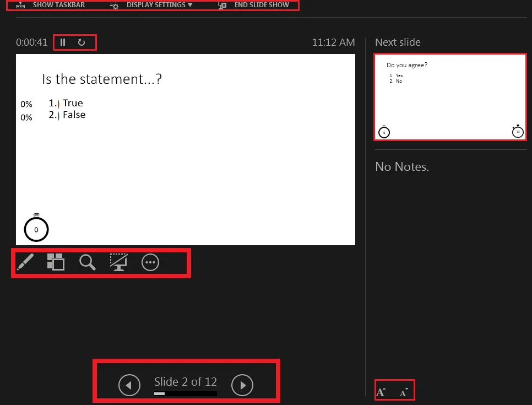
Task: Increase the notes text size
Action: click(x=381, y=392)
